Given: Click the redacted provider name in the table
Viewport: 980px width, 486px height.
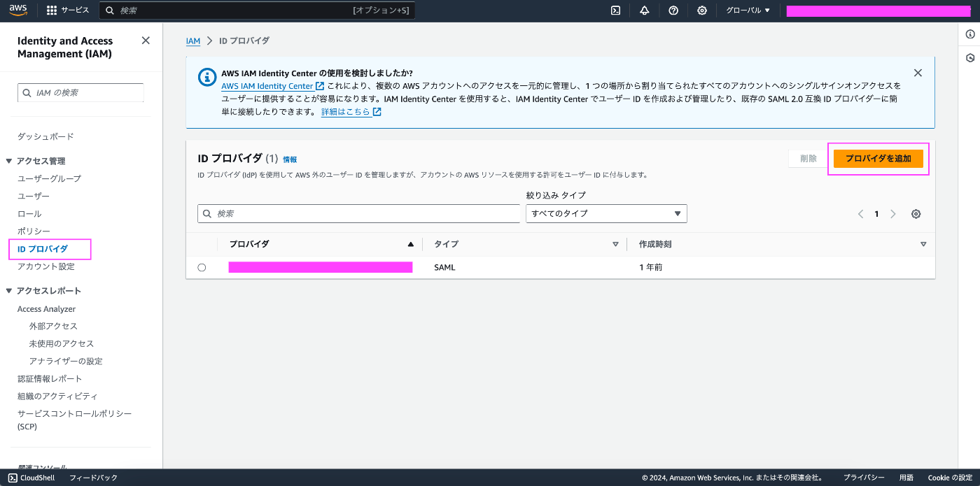Looking at the screenshot, I should click(321, 267).
